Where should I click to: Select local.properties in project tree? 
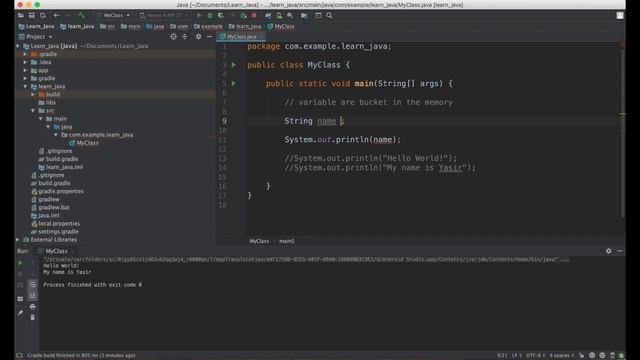click(x=56, y=223)
